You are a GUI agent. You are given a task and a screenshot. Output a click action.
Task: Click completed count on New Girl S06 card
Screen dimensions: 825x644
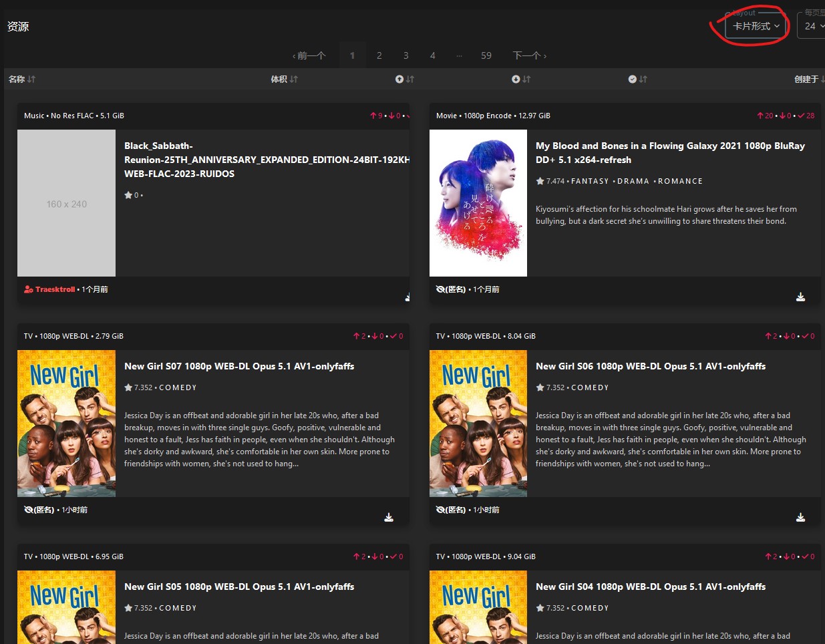pyautogui.click(x=808, y=336)
